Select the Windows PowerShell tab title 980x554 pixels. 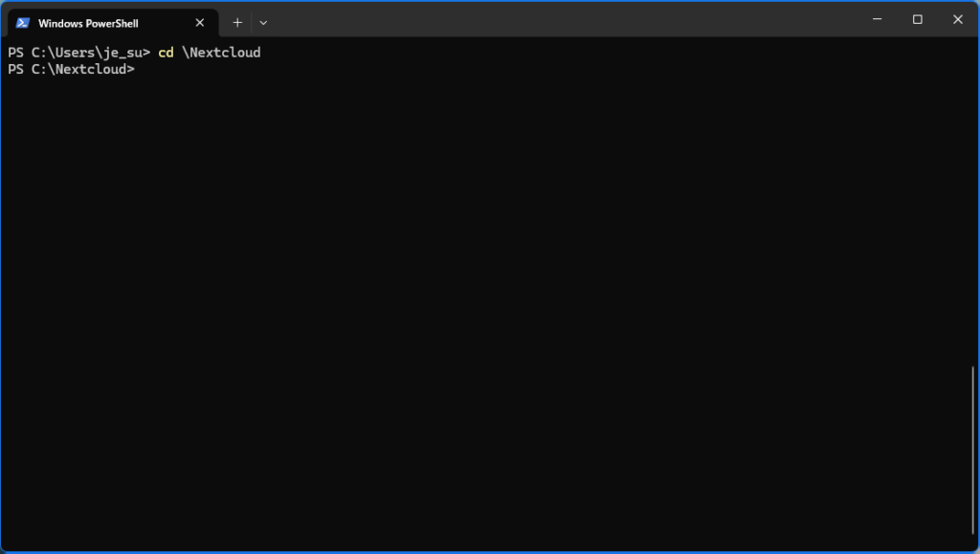coord(88,23)
